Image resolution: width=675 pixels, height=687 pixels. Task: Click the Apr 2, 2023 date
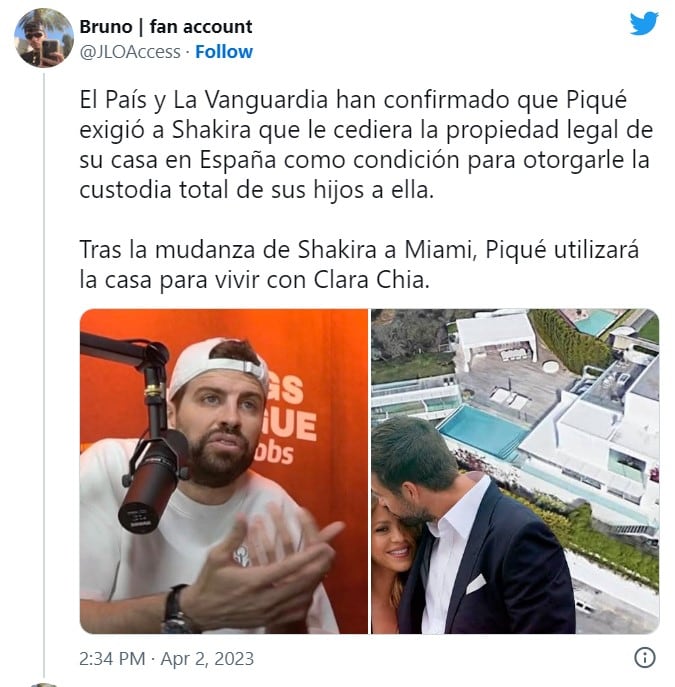(207, 659)
